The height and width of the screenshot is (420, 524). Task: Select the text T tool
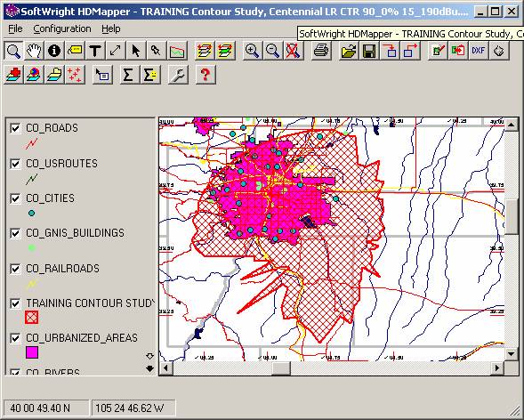click(95, 51)
